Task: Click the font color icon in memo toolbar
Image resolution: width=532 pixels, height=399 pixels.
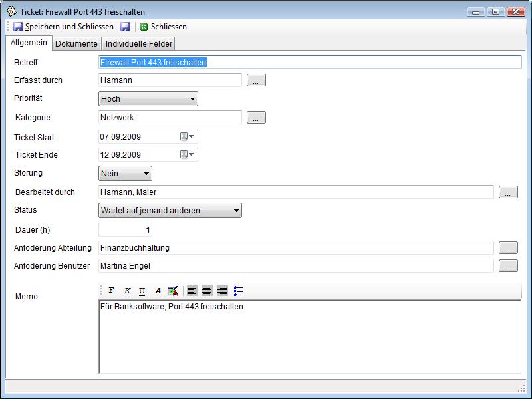Action: (173, 291)
